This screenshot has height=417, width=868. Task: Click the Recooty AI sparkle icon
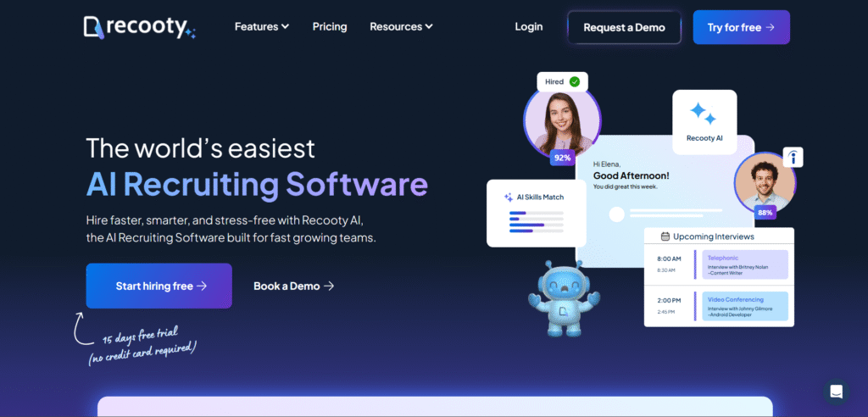tap(703, 114)
